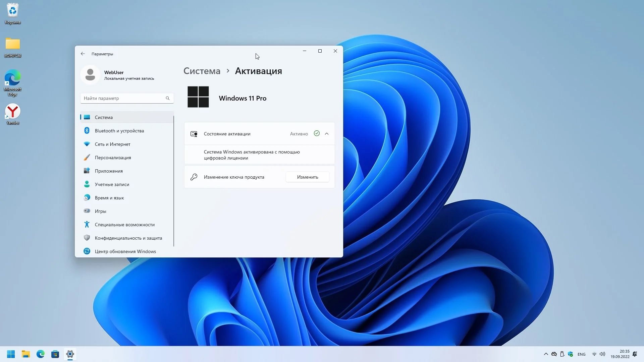
Task: Click the back arrow in Settings
Action: click(83, 54)
